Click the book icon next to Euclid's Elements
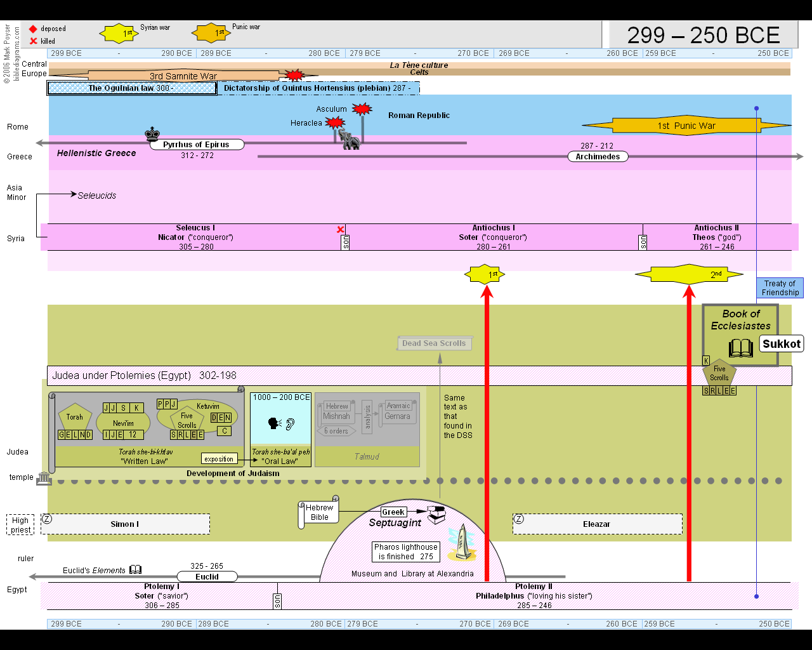The image size is (812, 650). [136, 570]
